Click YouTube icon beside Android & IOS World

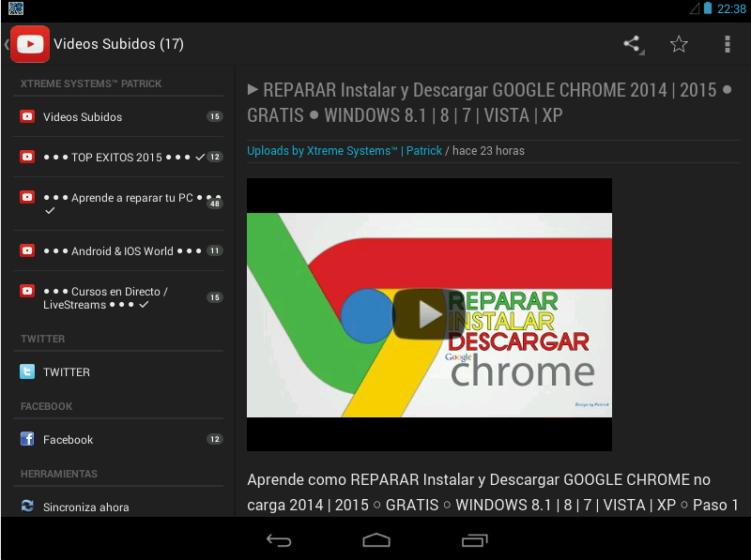click(27, 250)
